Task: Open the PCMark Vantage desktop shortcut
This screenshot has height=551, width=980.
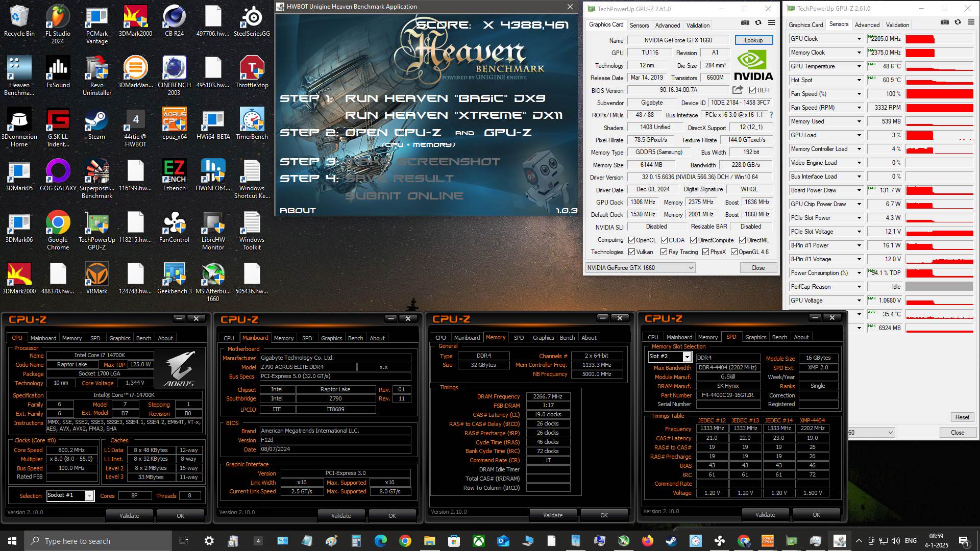Action: 97,24
